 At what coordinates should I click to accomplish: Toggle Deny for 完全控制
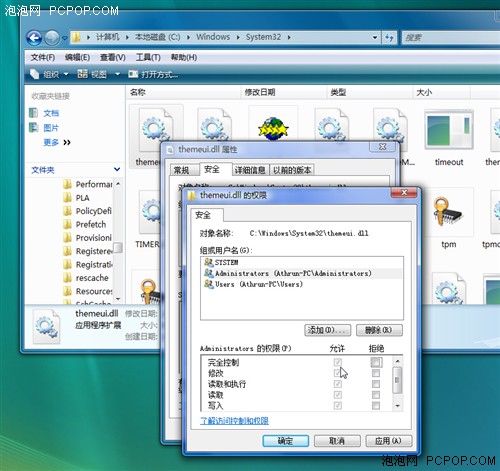[376, 362]
